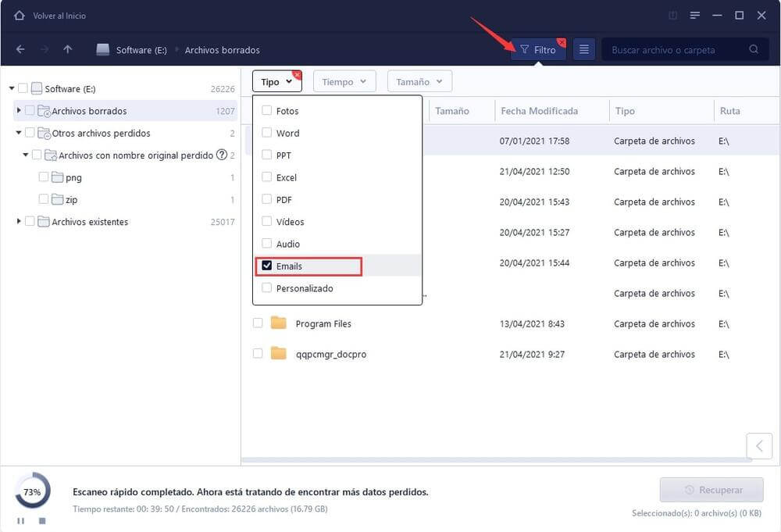
Task: Click Archivos borrados in breadcrumb
Action: (222, 50)
